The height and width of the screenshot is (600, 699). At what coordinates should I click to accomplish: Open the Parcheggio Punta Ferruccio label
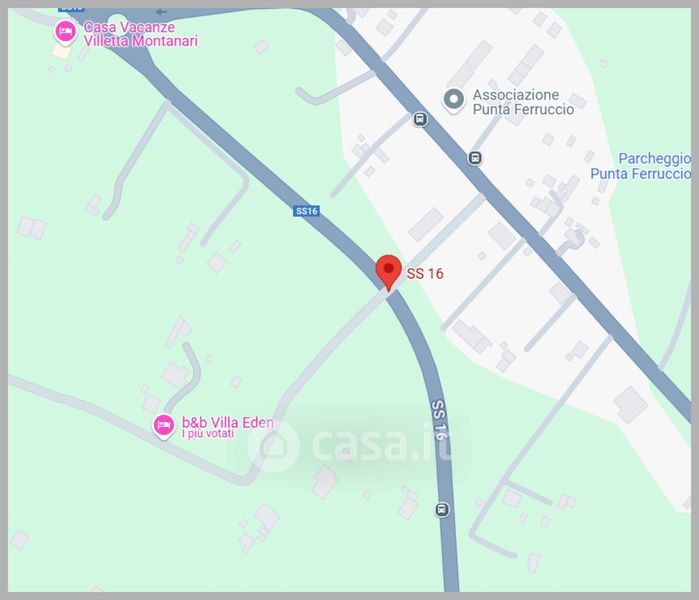(x=641, y=166)
